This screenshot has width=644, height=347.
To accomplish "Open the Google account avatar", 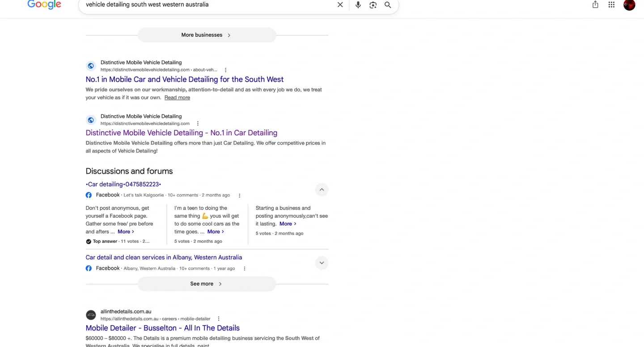I will (629, 5).
